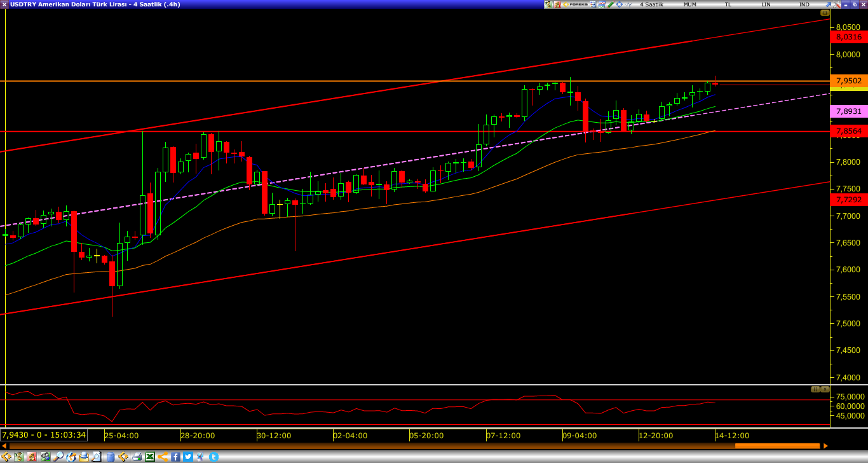This screenshot has height=463, width=868.
Task: Click the 25-04:00 time axis label
Action: (x=121, y=436)
